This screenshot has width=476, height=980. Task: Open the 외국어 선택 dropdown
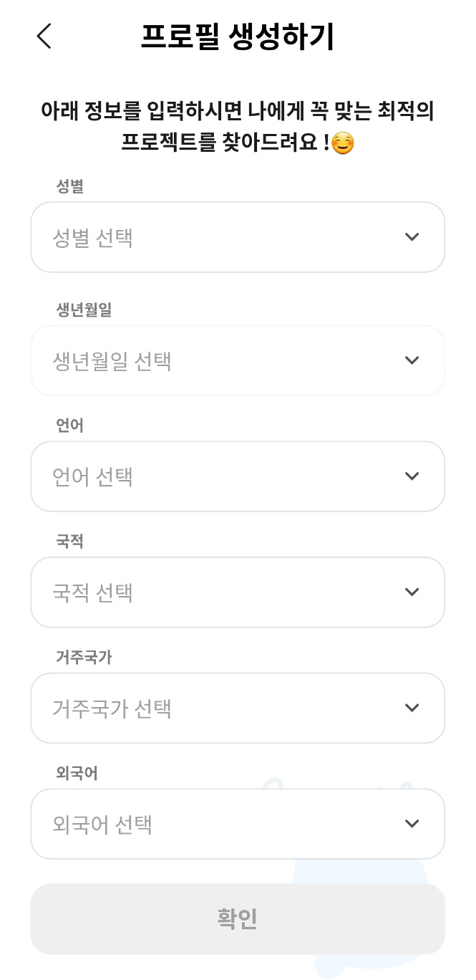tap(238, 824)
